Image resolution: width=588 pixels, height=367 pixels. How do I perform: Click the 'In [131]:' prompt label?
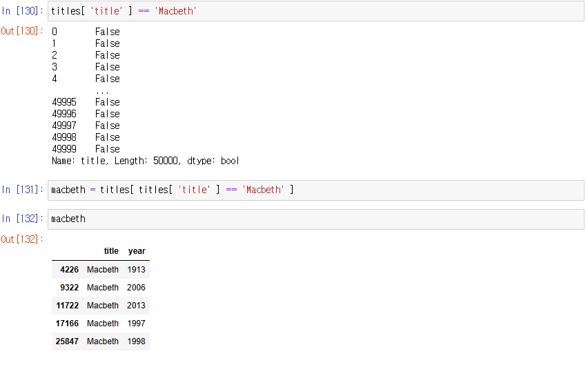(x=23, y=190)
